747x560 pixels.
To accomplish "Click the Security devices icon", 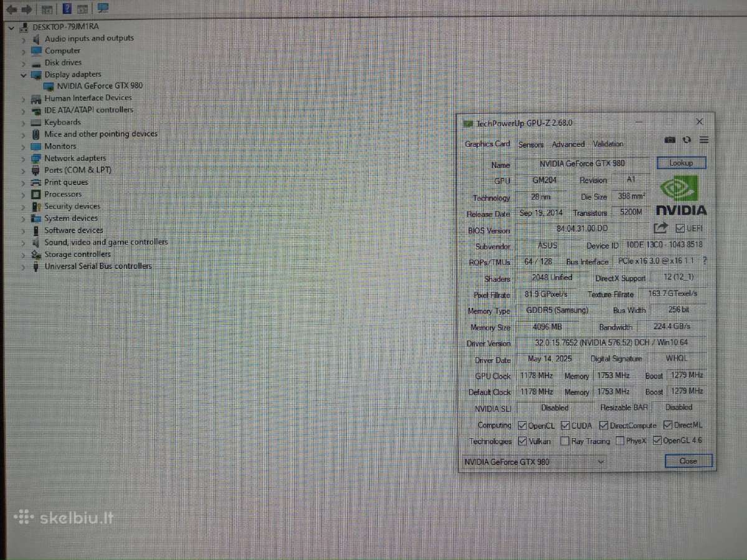I will point(36,206).
